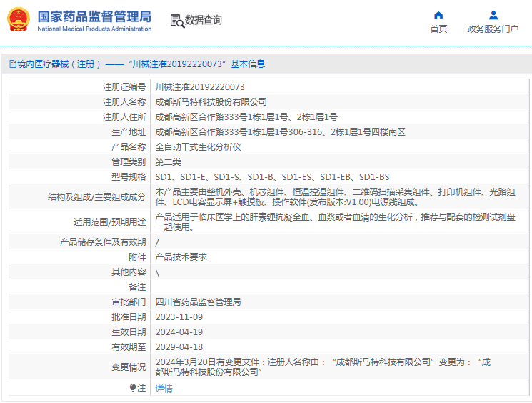The image size is (532, 403).
Task: Select registrant name 成都斯马特科技股份有限公司 cell
Action: 211,102
